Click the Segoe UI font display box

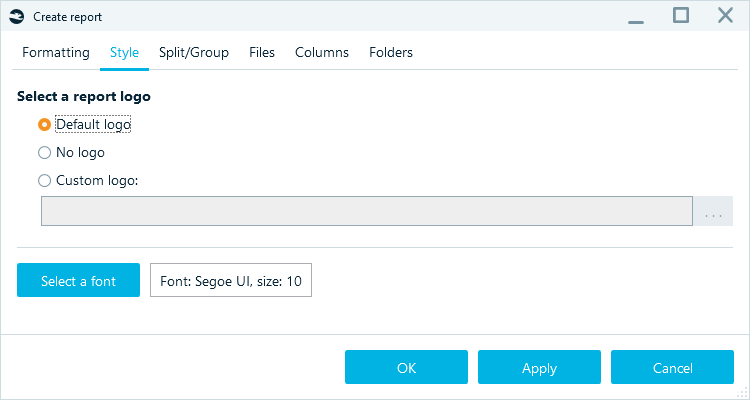[231, 281]
